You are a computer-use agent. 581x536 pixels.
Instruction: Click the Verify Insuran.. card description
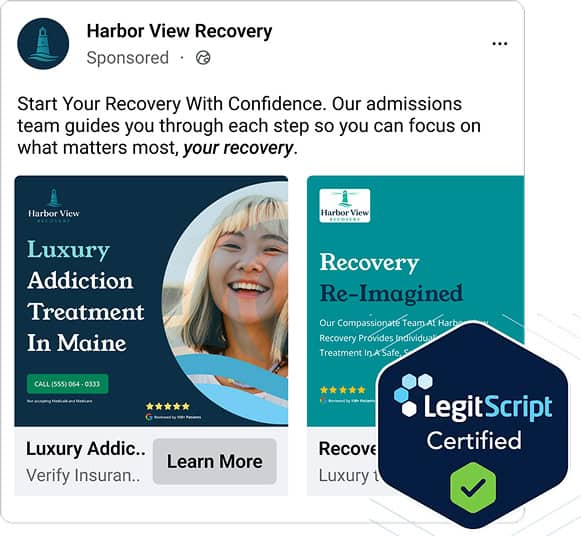[83, 475]
